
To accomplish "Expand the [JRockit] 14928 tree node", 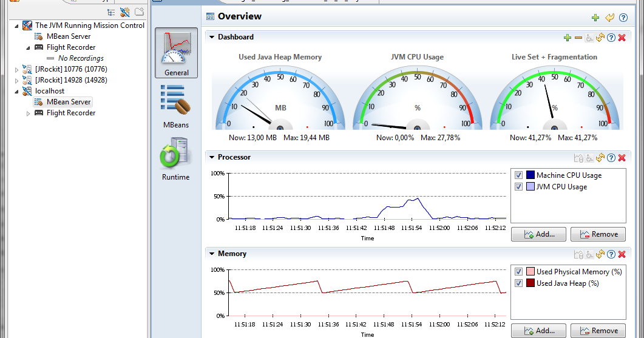I will [17, 81].
